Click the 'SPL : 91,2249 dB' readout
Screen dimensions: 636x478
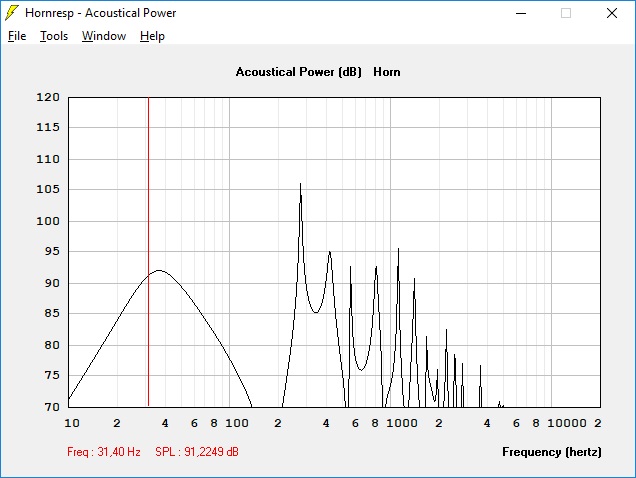(197, 452)
